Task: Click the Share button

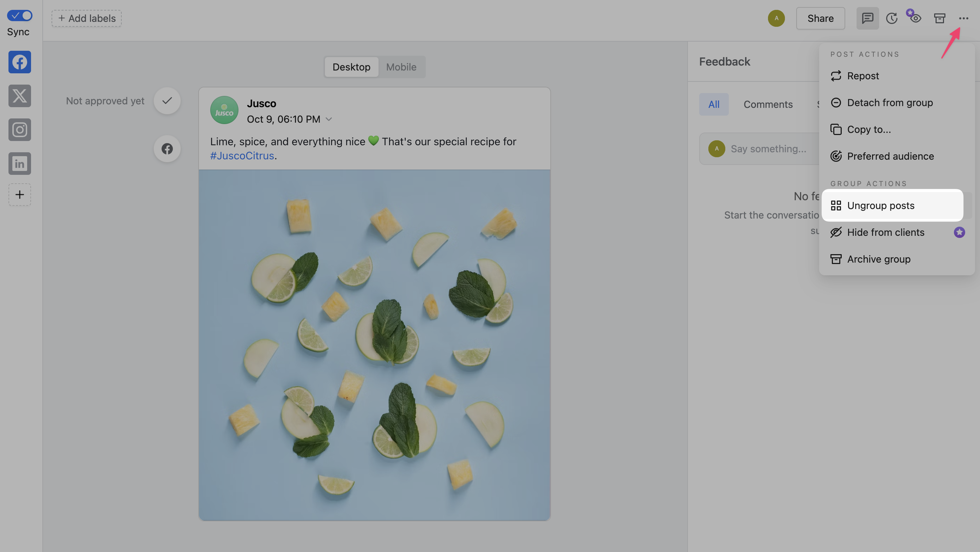Action: click(x=820, y=18)
